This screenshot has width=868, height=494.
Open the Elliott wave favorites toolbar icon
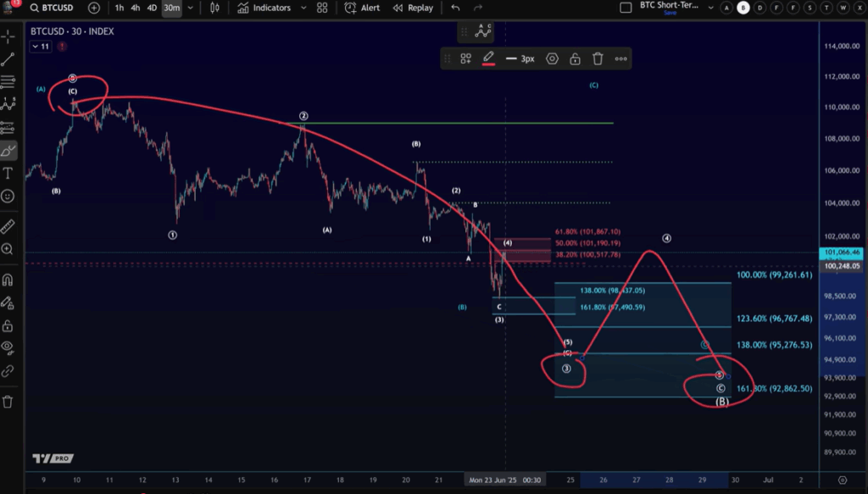pyautogui.click(x=482, y=32)
